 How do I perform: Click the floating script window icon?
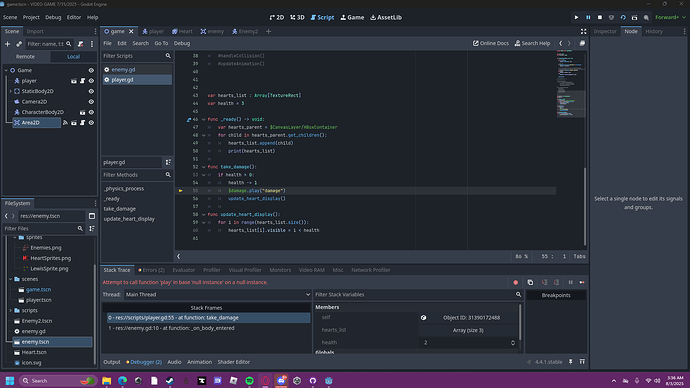tap(582, 43)
